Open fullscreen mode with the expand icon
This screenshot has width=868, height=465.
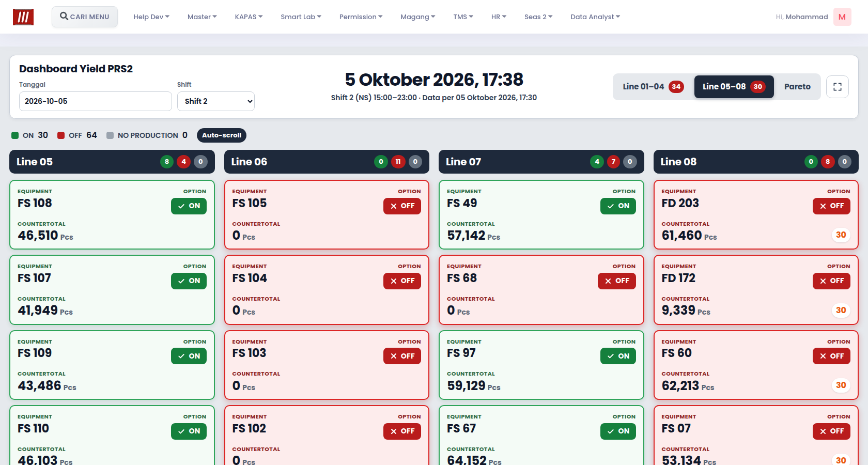(x=838, y=87)
